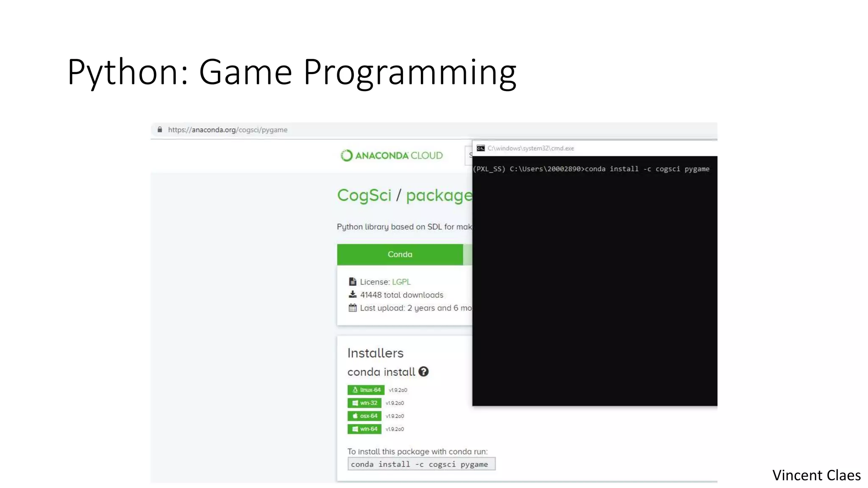
Task: Click the last upload calendar icon
Action: pos(353,308)
